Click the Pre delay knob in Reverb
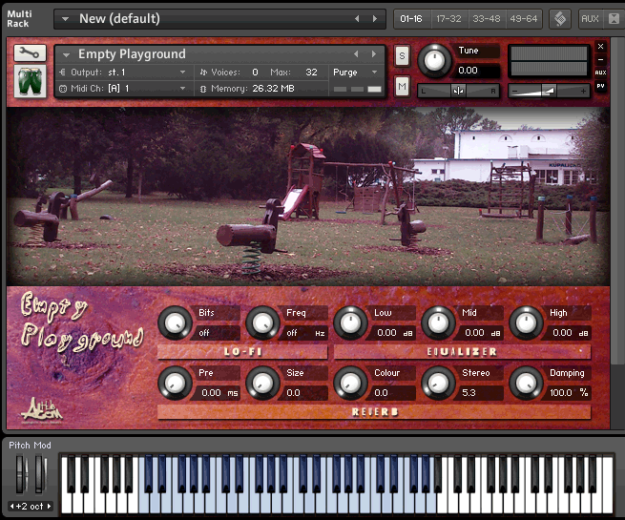The image size is (625, 520). (x=175, y=383)
